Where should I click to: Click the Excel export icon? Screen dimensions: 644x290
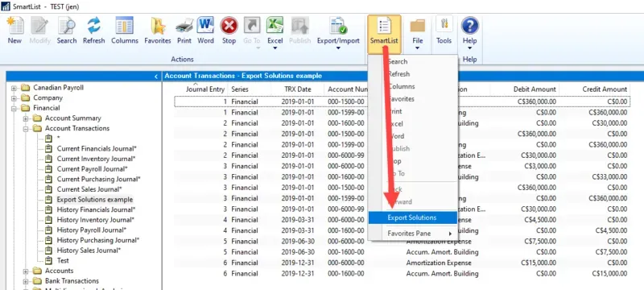pos(275,26)
